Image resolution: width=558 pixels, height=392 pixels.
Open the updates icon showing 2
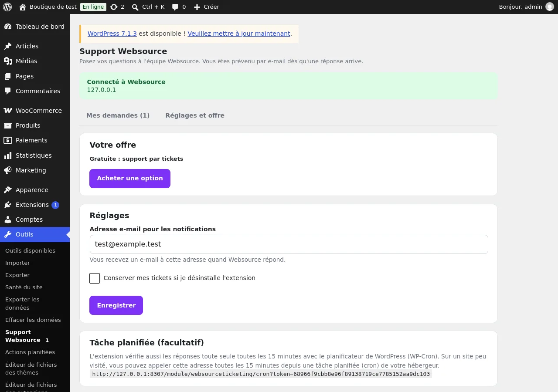tap(114, 7)
